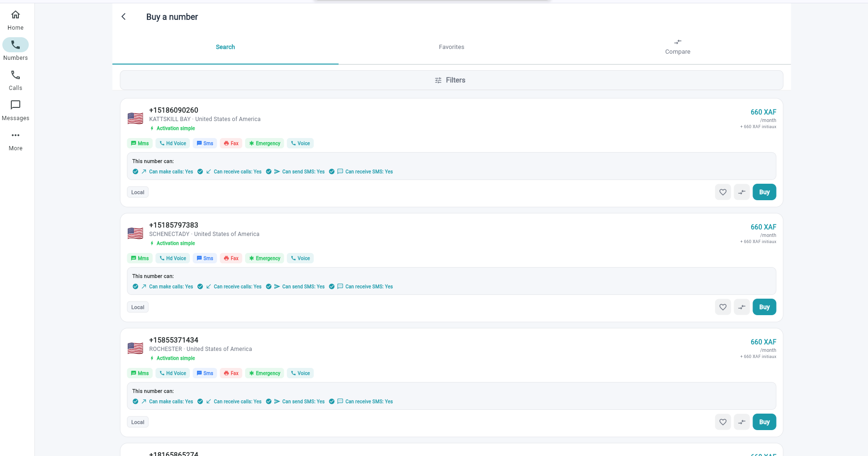Viewport: 868px width, 456px height.
Task: Click Sms tag on +15185797383
Action: coord(205,258)
